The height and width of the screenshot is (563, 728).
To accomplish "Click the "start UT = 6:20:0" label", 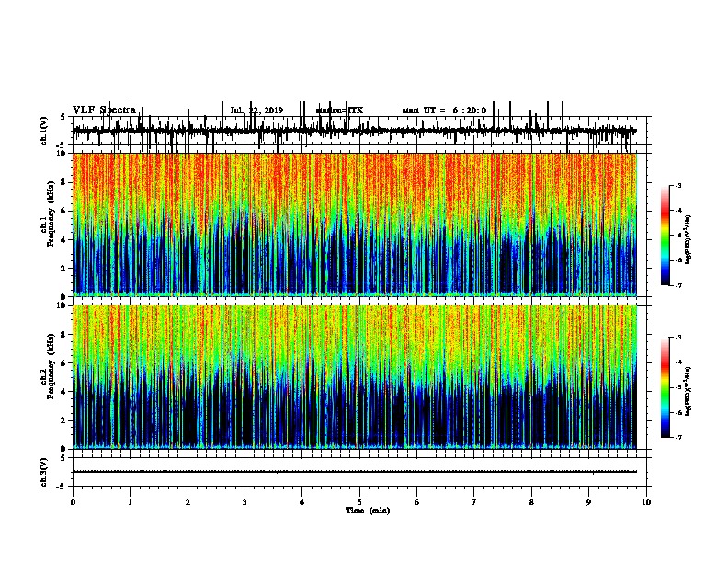I will point(444,110).
